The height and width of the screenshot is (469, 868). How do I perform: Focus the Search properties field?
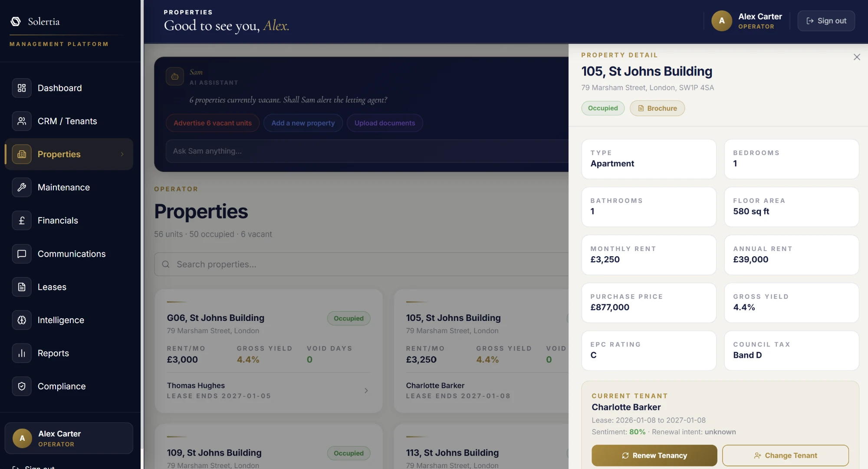pos(361,264)
